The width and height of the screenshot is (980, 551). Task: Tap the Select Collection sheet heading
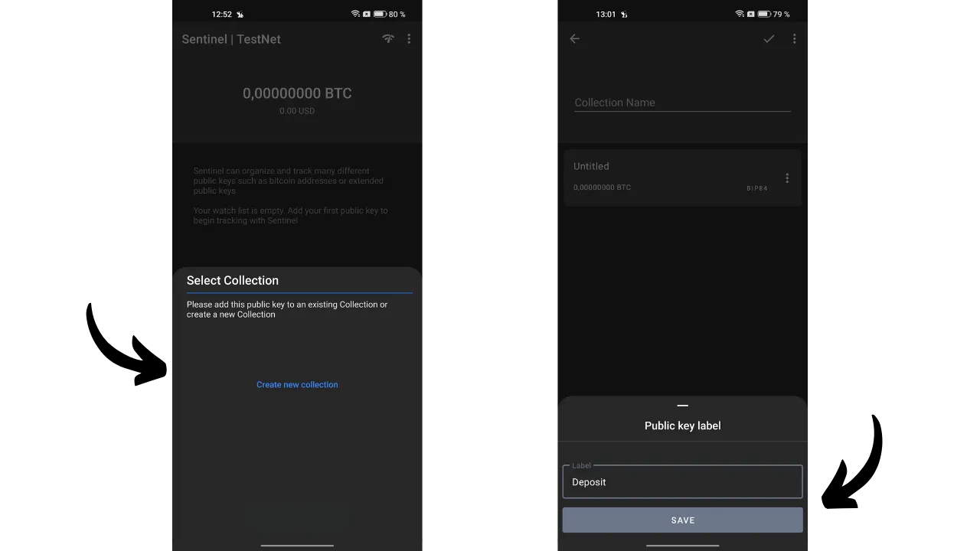point(233,280)
